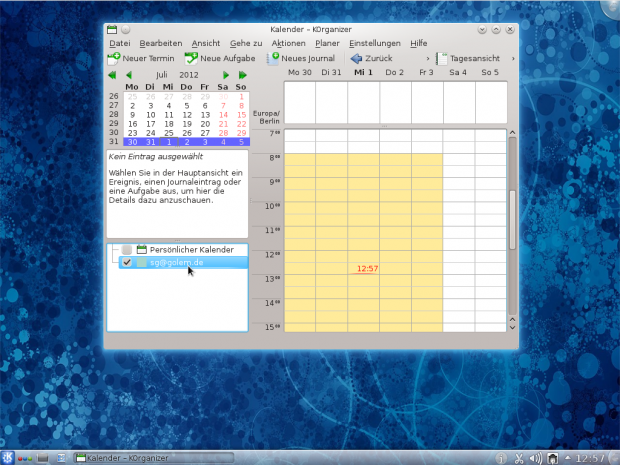This screenshot has width=620, height=465.
Task: Click the scroll-up arrow of the agenda view
Action: click(512, 132)
